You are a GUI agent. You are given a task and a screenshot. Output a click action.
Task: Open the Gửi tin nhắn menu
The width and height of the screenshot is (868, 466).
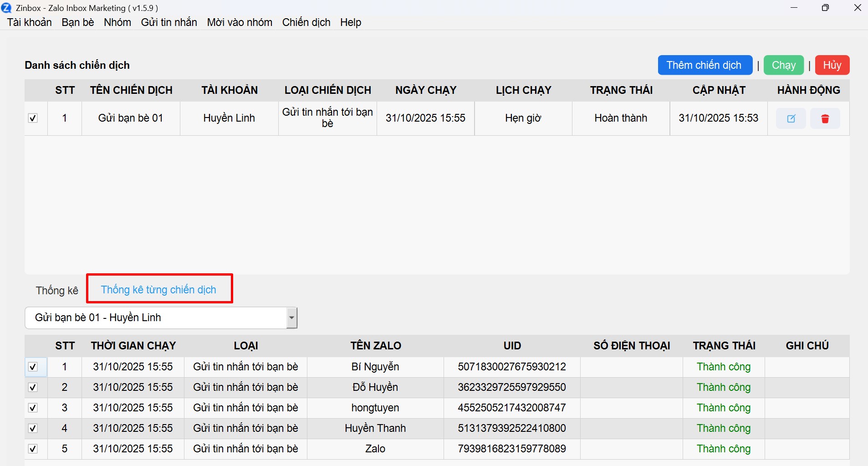pos(169,22)
